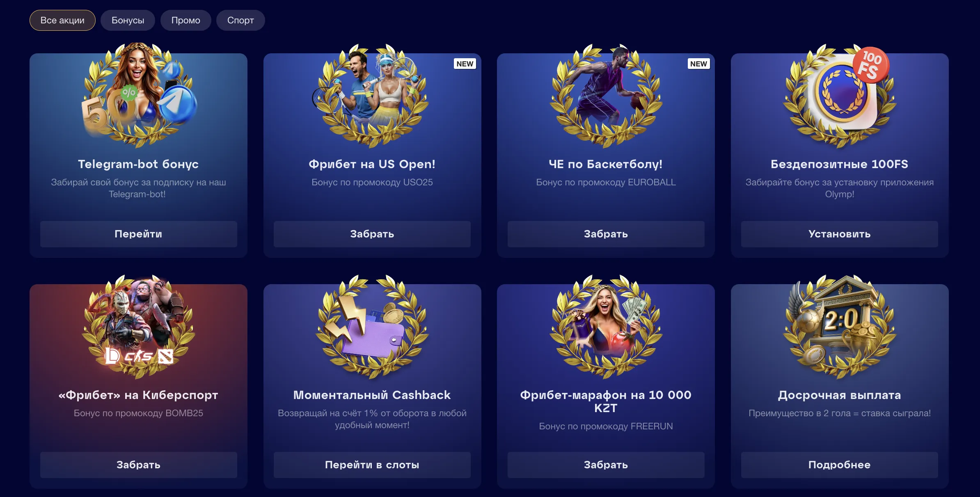Click the Моментальный Cashback card title
Screen dimensions: 980x497
372,395
